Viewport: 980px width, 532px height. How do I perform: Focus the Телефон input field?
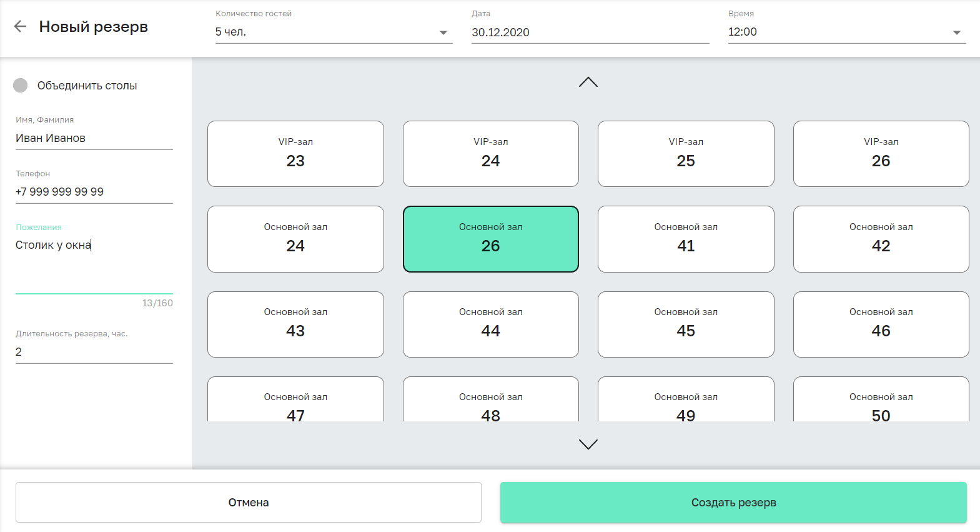click(x=94, y=192)
